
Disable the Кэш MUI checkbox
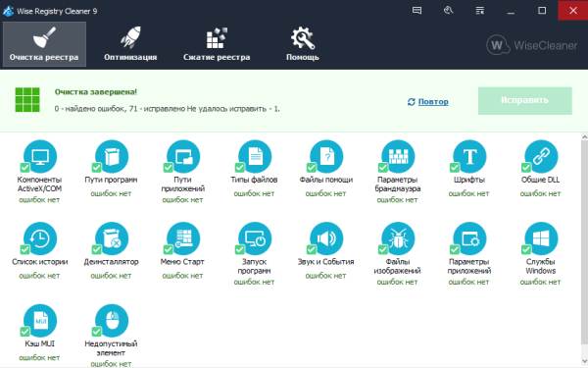(x=24, y=332)
